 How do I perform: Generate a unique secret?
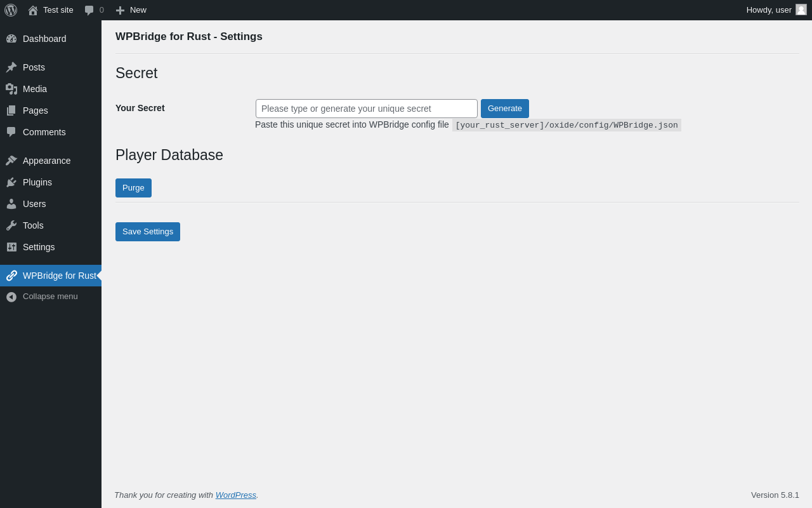pos(505,109)
